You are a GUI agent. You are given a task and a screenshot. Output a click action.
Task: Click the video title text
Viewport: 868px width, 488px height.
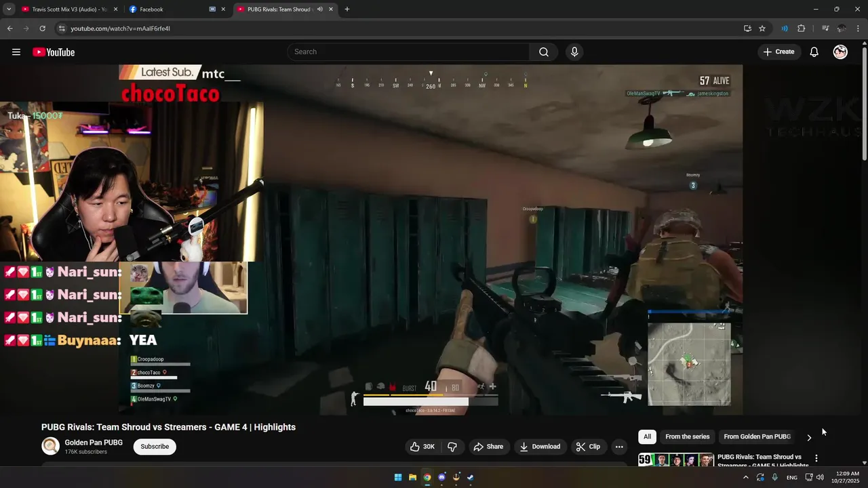168,427
